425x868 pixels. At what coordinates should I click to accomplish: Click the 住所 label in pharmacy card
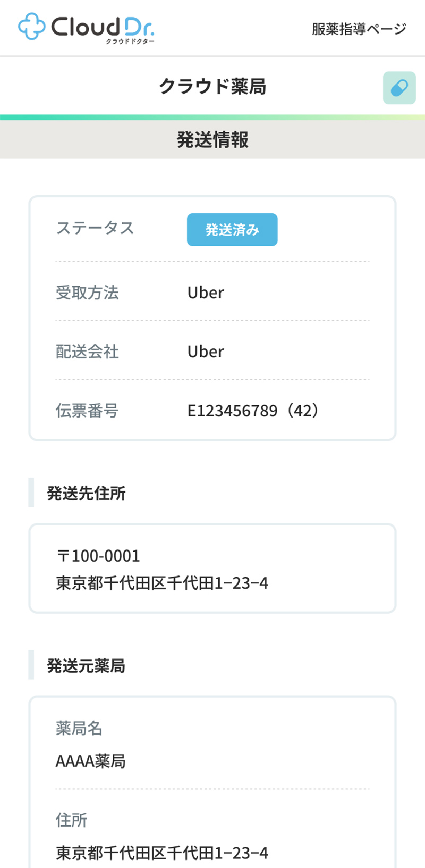coord(71,820)
